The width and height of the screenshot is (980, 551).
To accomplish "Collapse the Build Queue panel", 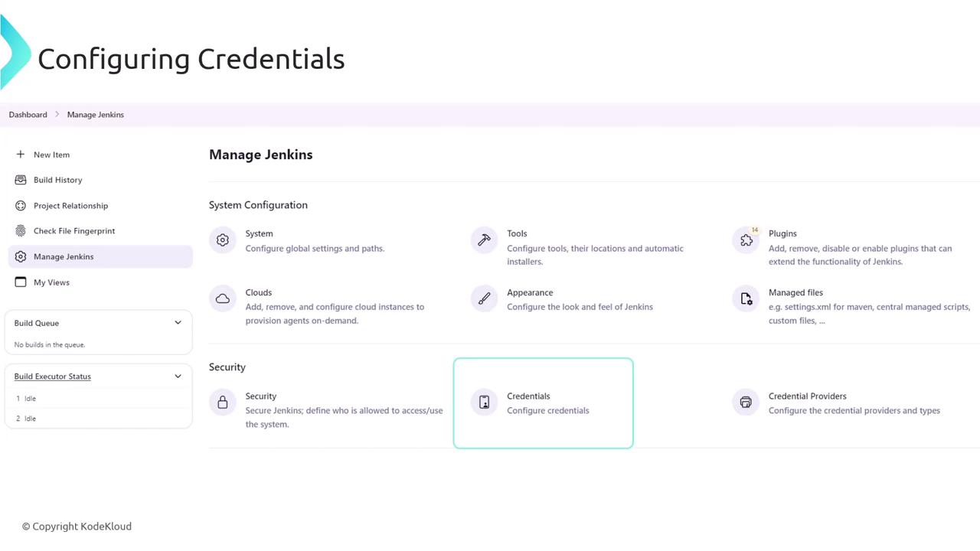I will pos(178,323).
